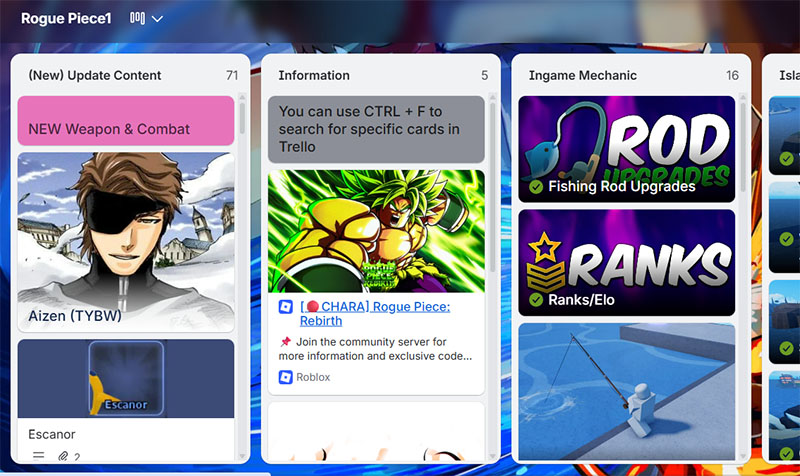The image size is (800, 476).
Task: Click the down arrow of the Ingame Mechanic scrollbar
Action: click(x=743, y=456)
